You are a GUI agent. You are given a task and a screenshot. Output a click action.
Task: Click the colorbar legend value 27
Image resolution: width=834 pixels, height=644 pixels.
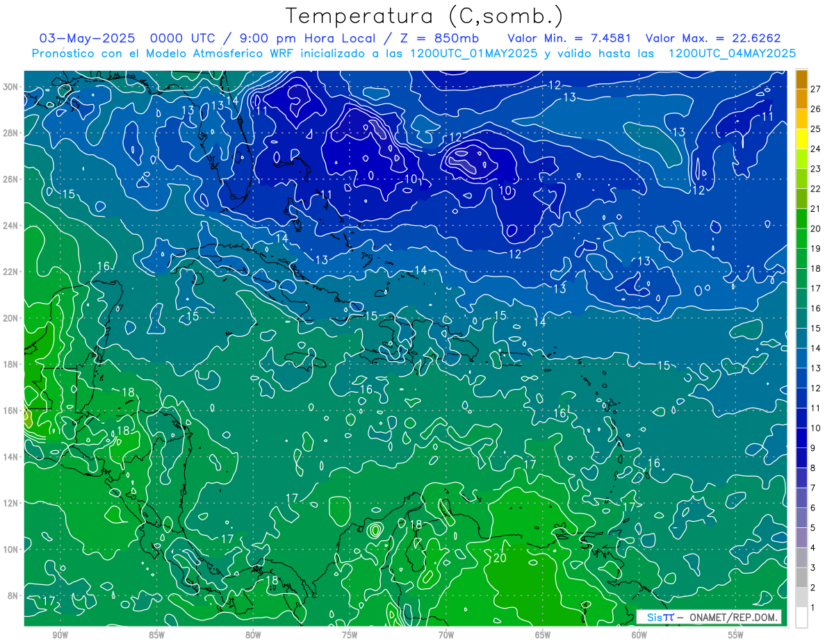pyautogui.click(x=816, y=89)
